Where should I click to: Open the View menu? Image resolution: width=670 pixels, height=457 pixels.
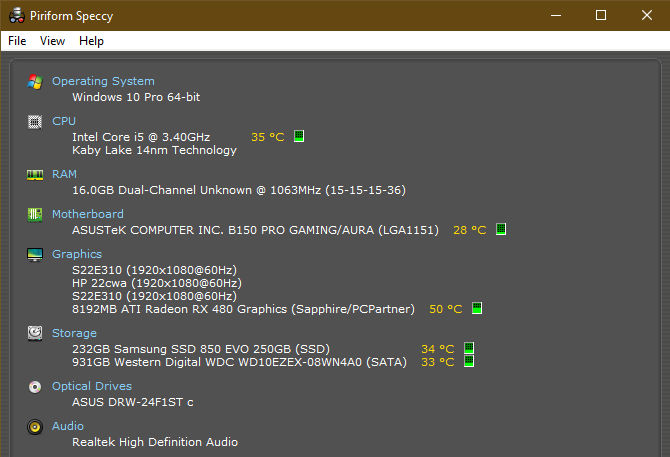[x=52, y=41]
